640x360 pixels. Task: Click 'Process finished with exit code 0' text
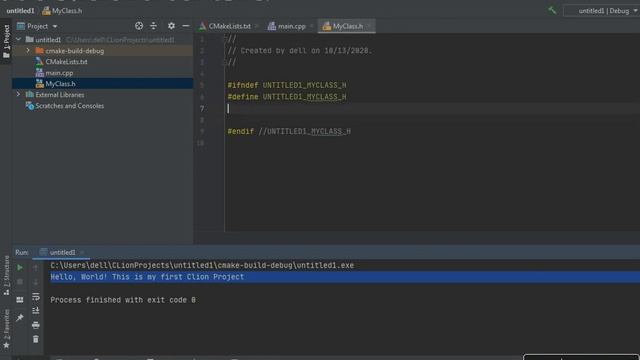pyautogui.click(x=123, y=300)
